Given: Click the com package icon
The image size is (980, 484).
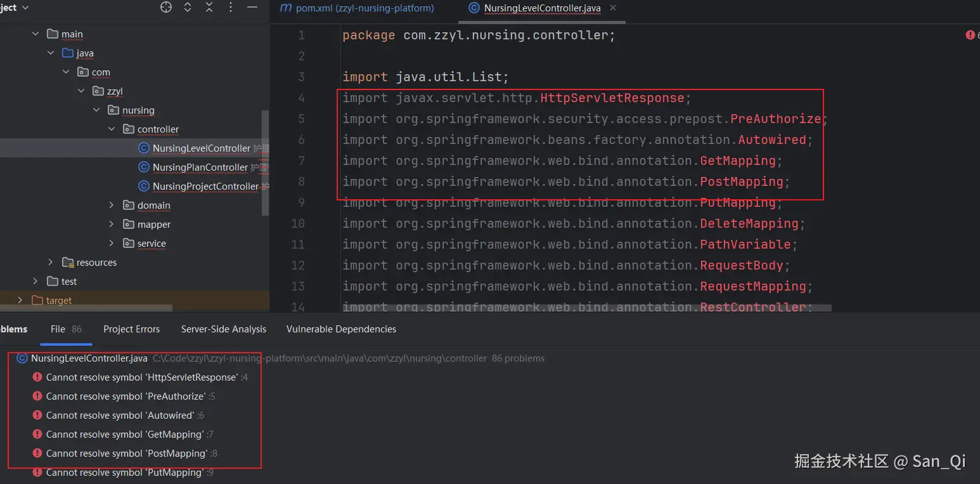Looking at the screenshot, I should click(83, 72).
